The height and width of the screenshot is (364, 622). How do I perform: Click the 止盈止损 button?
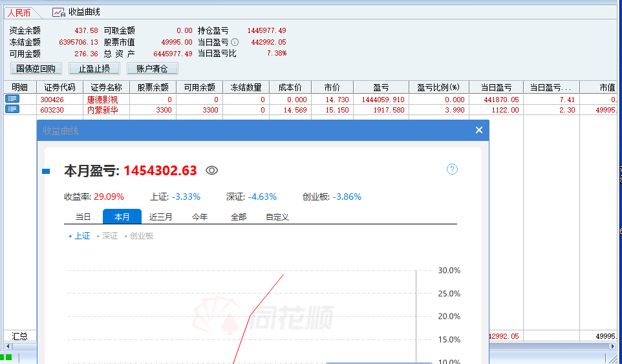[x=94, y=69]
